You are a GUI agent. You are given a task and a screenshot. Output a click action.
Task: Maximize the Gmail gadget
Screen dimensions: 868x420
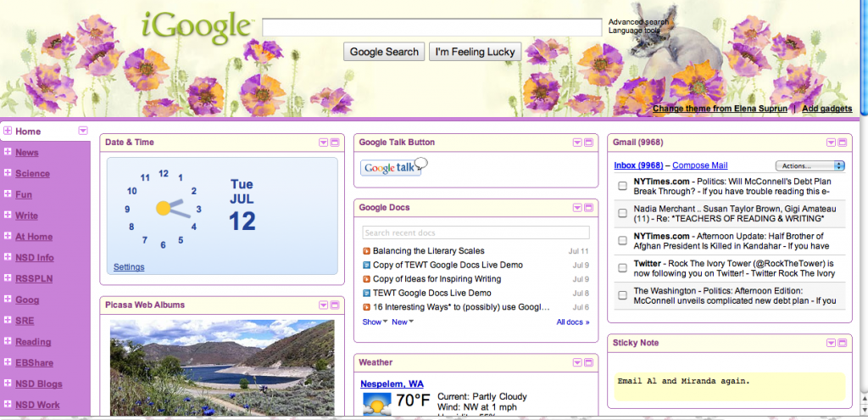[842, 143]
